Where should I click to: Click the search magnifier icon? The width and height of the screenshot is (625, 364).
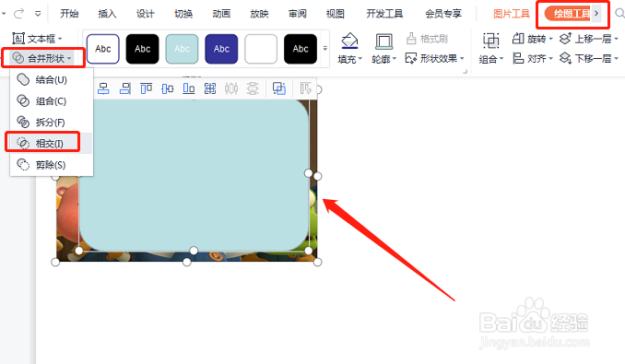point(619,14)
